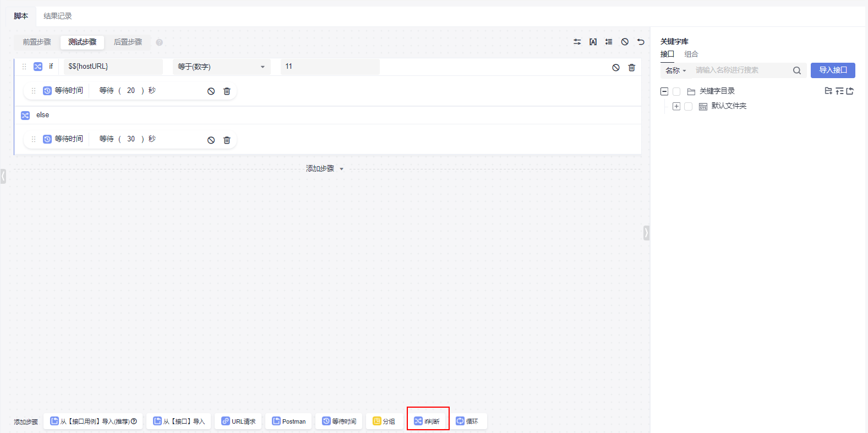Viewport: 868px width, 433px height.
Task: Click the keyword library panel collapse handle
Action: click(x=647, y=233)
